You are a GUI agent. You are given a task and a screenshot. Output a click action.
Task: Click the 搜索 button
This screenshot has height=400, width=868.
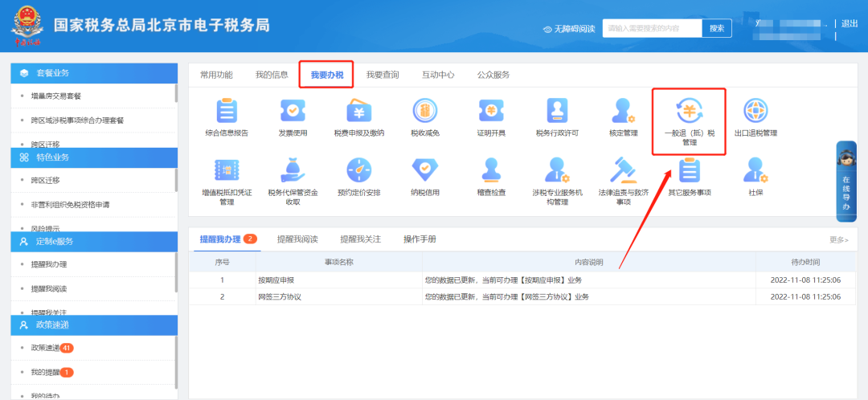point(717,28)
